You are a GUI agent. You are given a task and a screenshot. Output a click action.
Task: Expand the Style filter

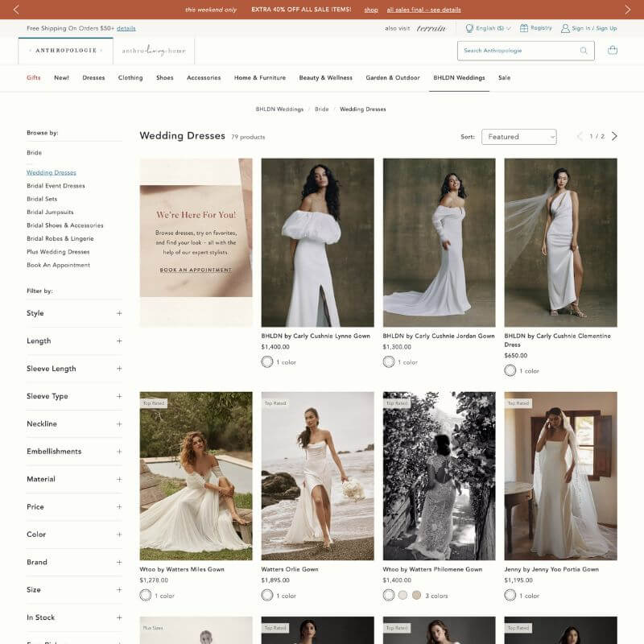point(74,313)
